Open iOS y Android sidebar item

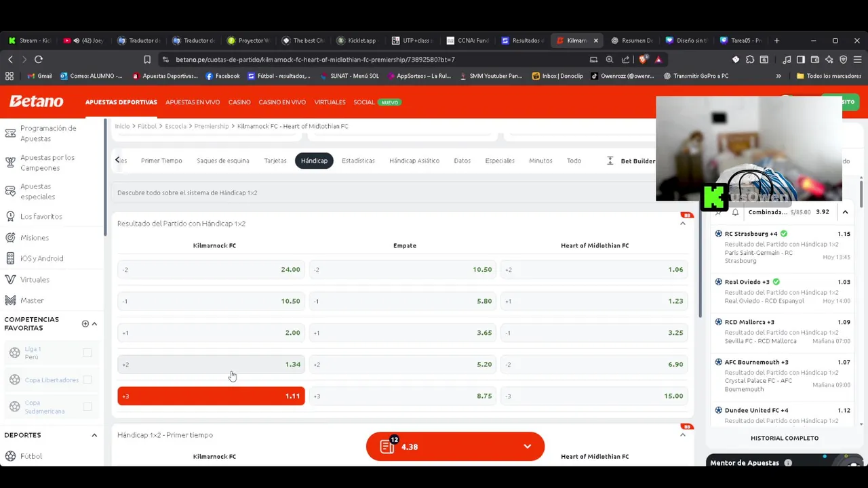41,258
